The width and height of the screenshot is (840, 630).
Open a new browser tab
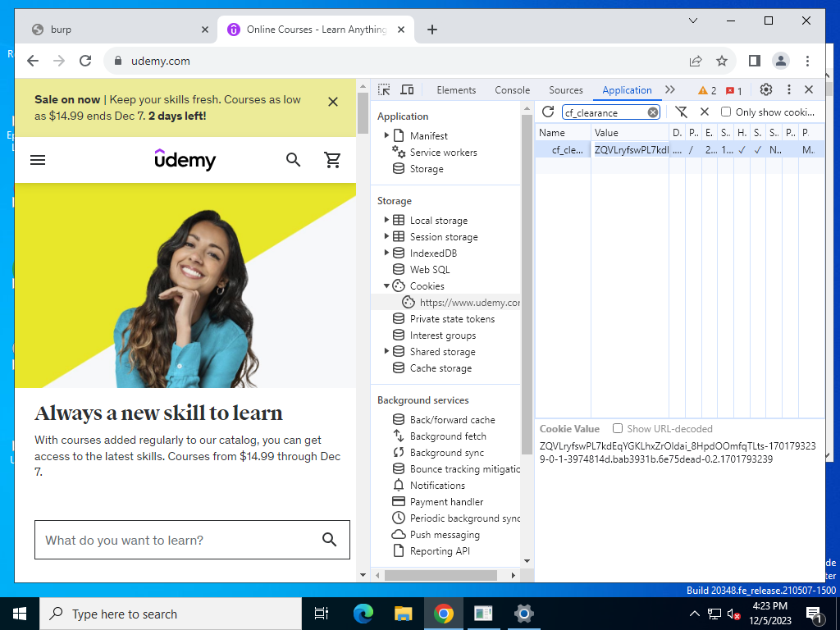click(x=432, y=30)
